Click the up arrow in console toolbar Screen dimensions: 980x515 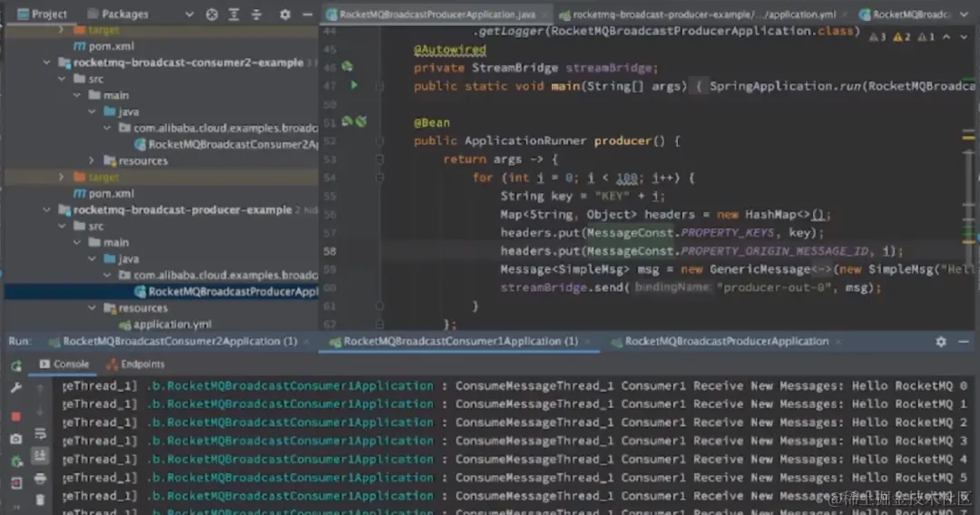coord(40,390)
